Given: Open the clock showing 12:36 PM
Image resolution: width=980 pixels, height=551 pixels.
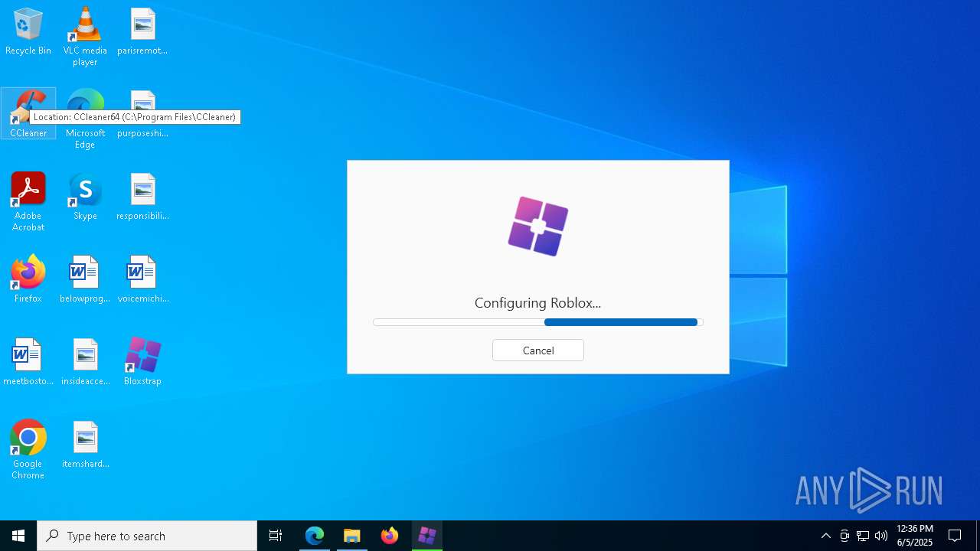Looking at the screenshot, I should [x=915, y=536].
